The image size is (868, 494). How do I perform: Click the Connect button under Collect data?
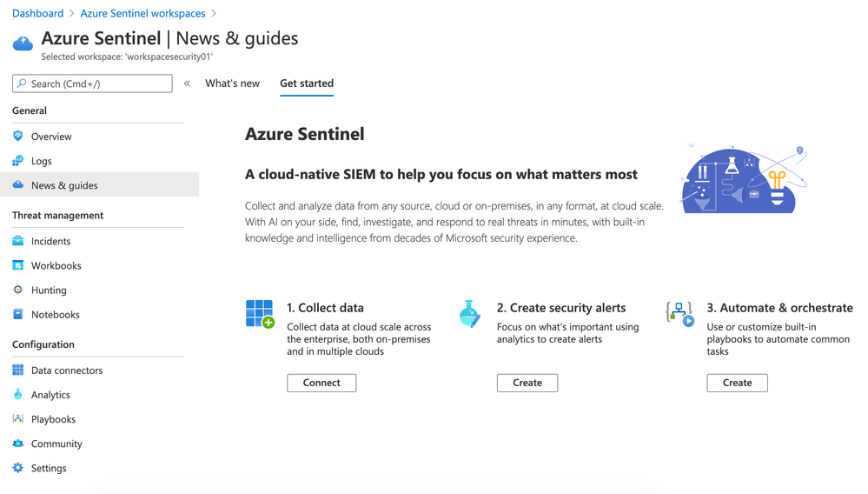[x=321, y=383]
